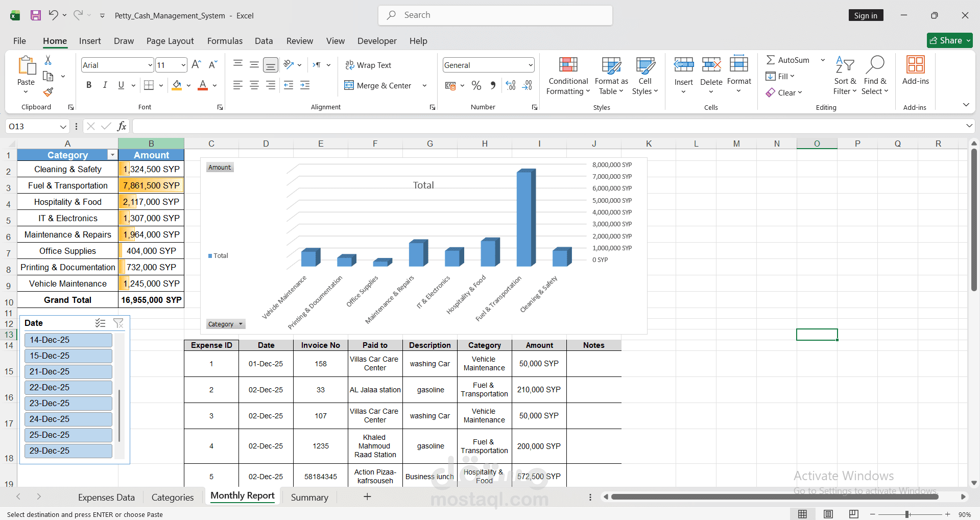Click inside the formula bar
This screenshot has width=980, height=520.
click(357, 126)
